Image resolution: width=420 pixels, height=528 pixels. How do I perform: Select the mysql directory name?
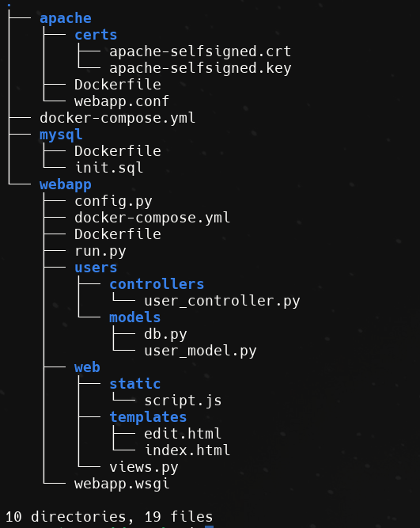tap(61, 135)
